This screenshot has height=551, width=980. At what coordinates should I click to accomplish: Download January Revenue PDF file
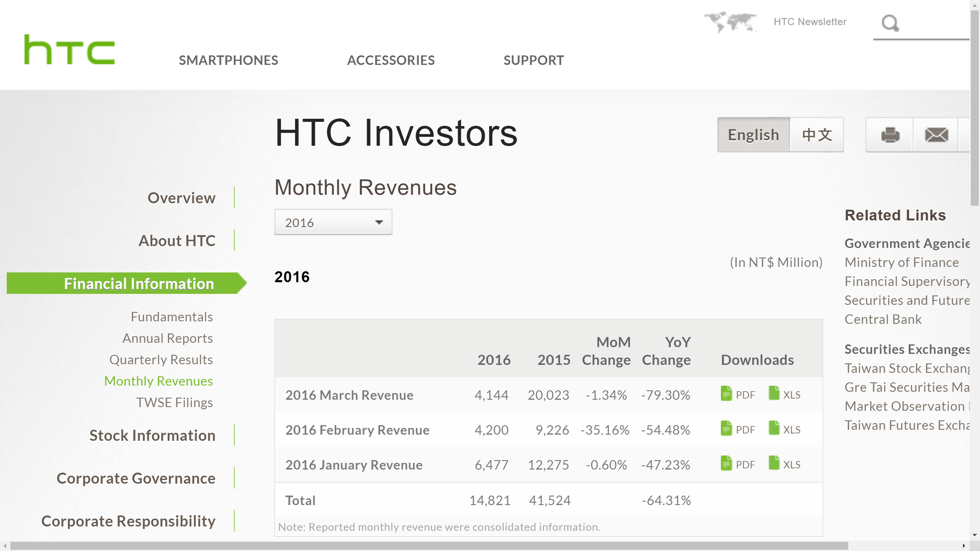pyautogui.click(x=738, y=464)
